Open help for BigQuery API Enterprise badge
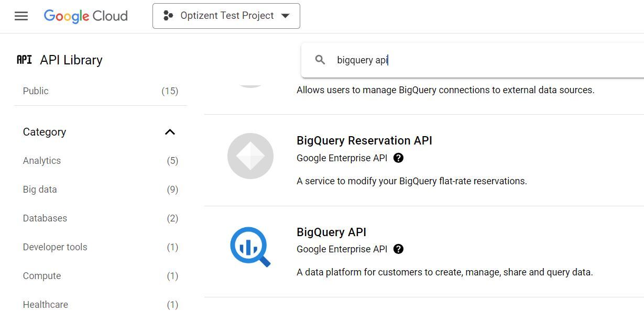This screenshot has width=644, height=311. (398, 249)
